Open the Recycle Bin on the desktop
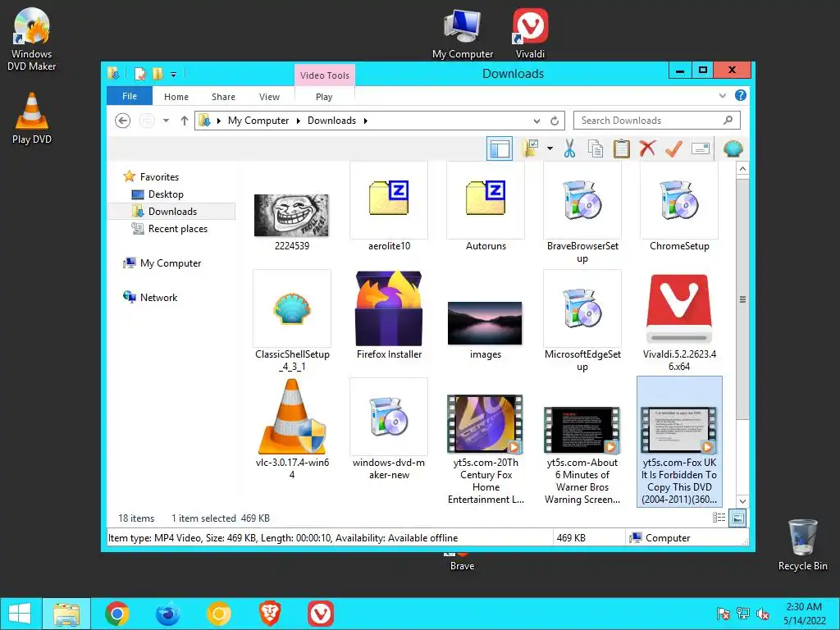Screen dimensions: 840x630 [802, 545]
